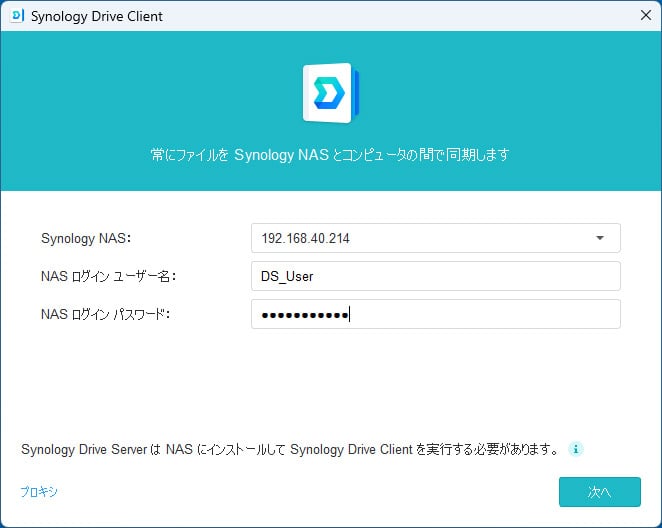
Task: Open the プロキシ proxy settings link
Action: [38, 491]
